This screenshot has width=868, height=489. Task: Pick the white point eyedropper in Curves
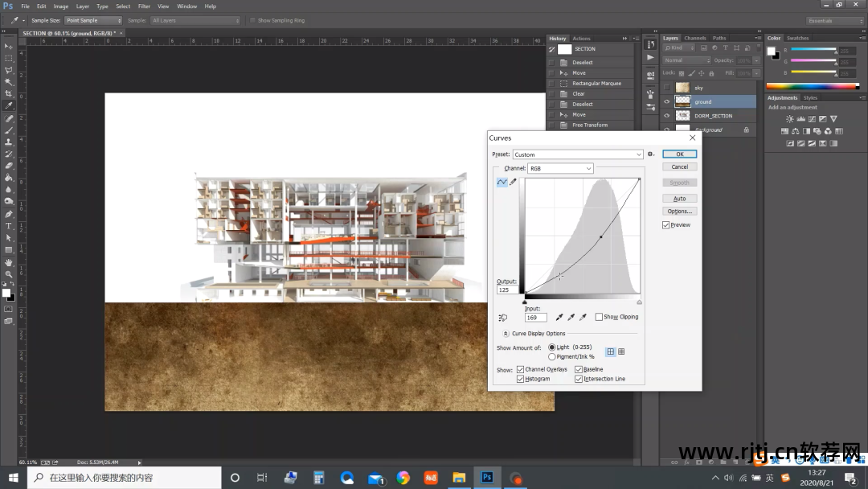(583, 318)
